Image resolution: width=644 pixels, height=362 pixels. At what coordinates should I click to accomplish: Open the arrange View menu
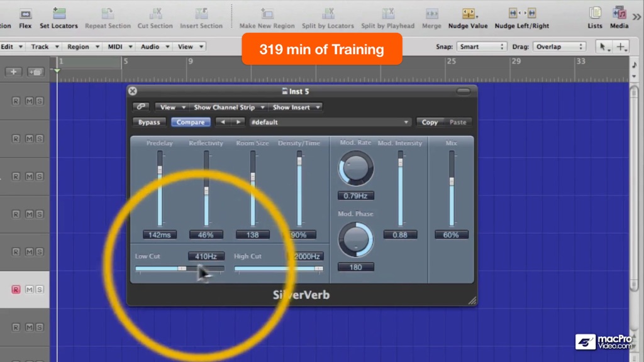click(190, 47)
